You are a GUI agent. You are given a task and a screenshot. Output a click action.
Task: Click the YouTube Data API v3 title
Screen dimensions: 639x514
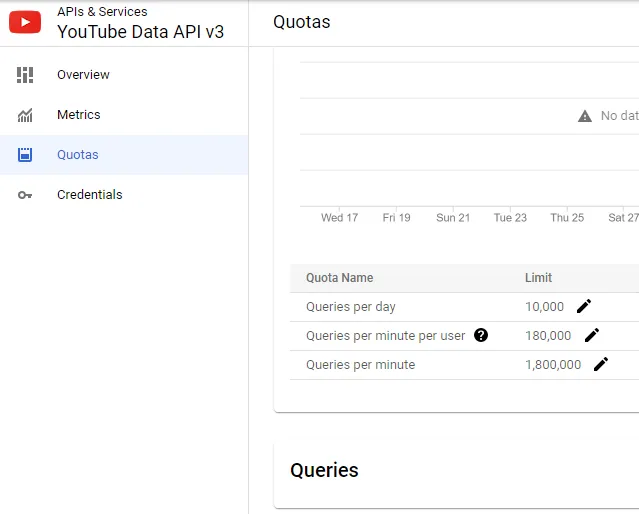click(141, 31)
